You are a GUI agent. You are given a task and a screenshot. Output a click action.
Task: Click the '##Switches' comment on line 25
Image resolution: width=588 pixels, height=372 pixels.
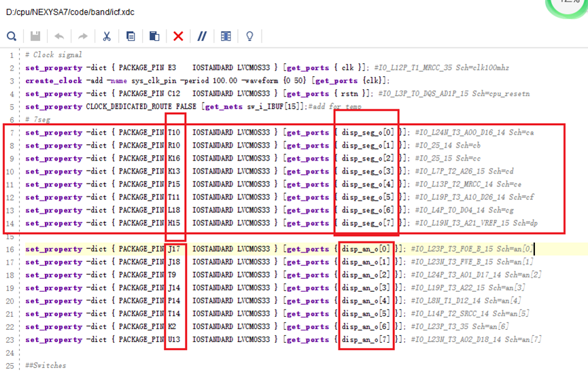[x=45, y=366]
